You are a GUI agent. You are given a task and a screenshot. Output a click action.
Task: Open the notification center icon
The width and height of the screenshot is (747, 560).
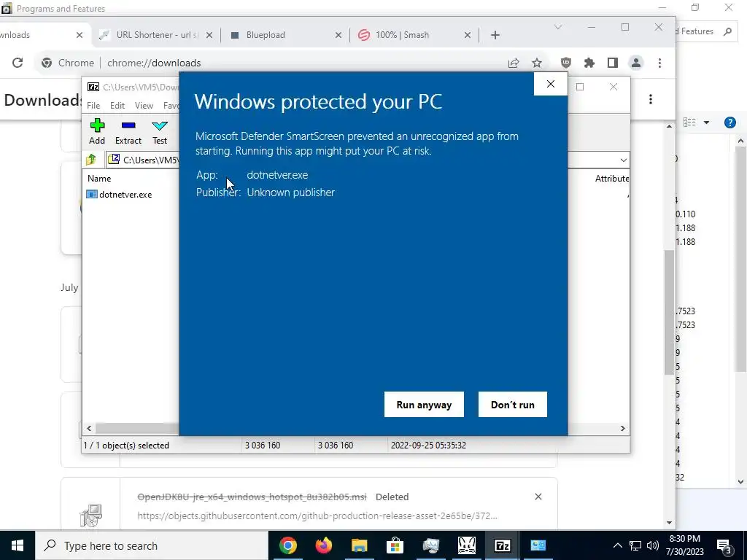point(724,545)
